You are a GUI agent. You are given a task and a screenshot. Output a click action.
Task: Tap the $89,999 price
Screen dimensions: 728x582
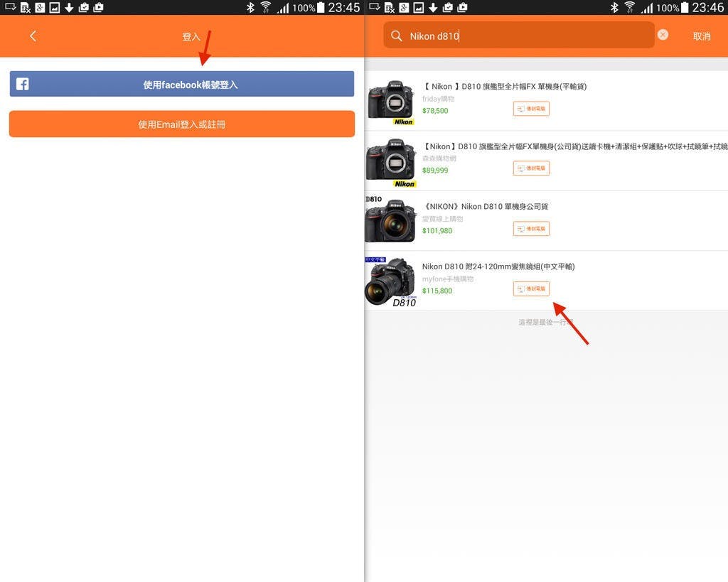click(x=435, y=171)
